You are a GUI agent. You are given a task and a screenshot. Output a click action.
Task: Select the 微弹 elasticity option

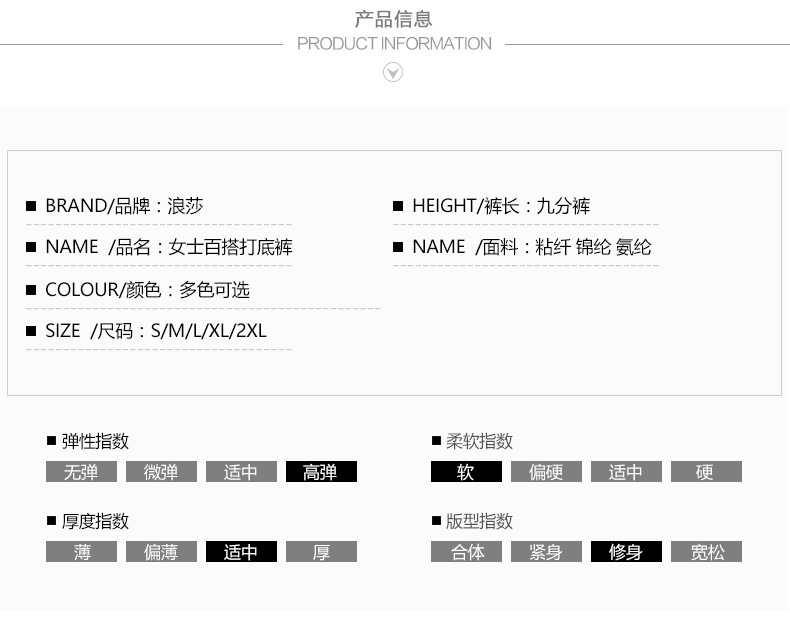[161, 472]
